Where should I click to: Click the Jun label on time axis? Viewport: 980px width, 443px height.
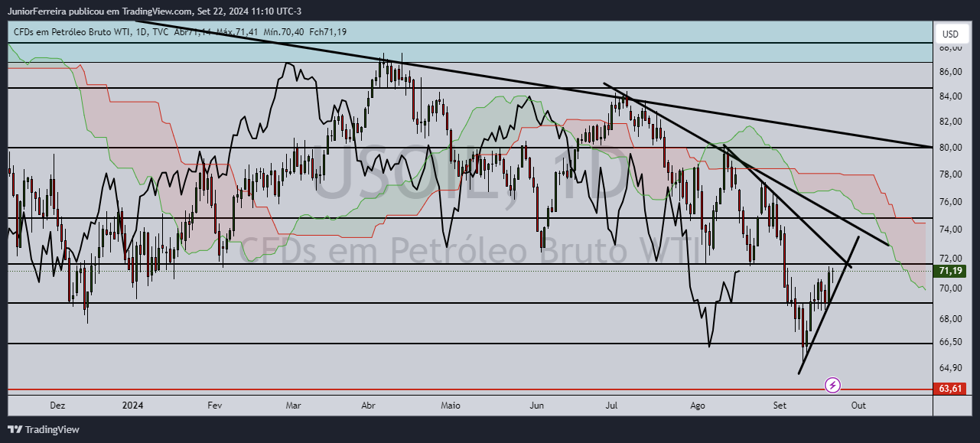coord(537,406)
